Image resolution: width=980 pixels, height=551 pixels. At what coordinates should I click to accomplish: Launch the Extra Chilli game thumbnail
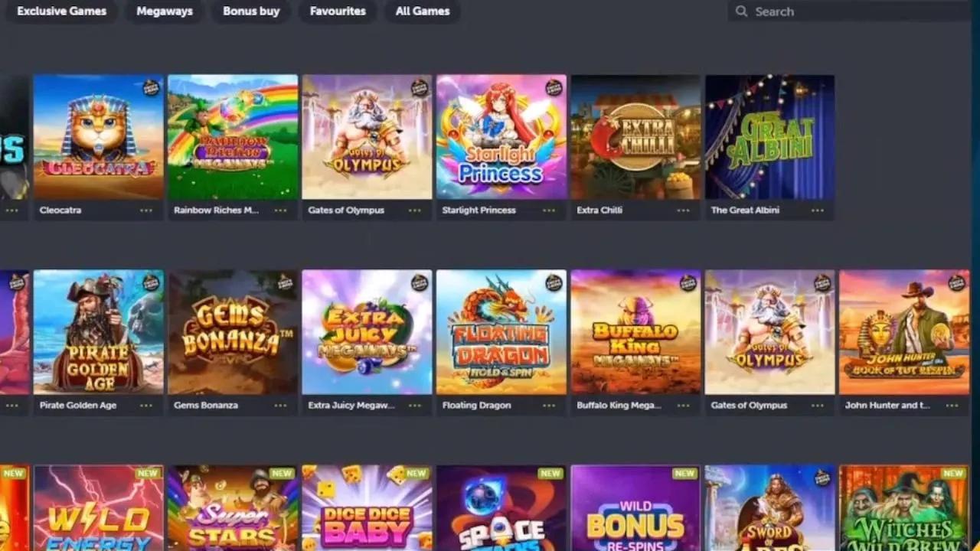[635, 137]
